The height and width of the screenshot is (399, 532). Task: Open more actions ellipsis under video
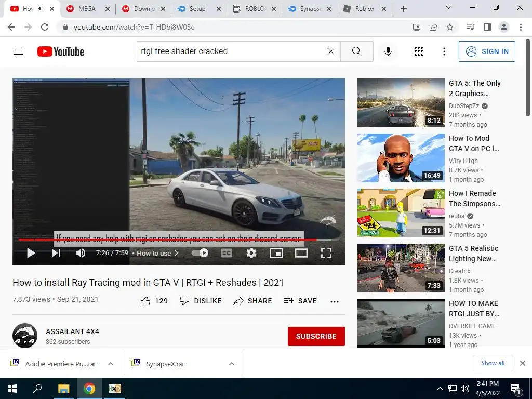(335, 302)
